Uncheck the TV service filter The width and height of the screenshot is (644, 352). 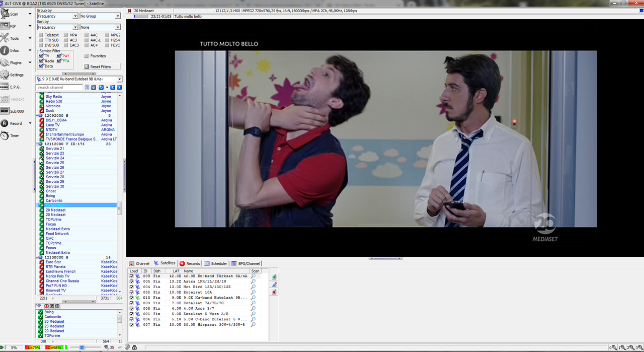(x=41, y=56)
